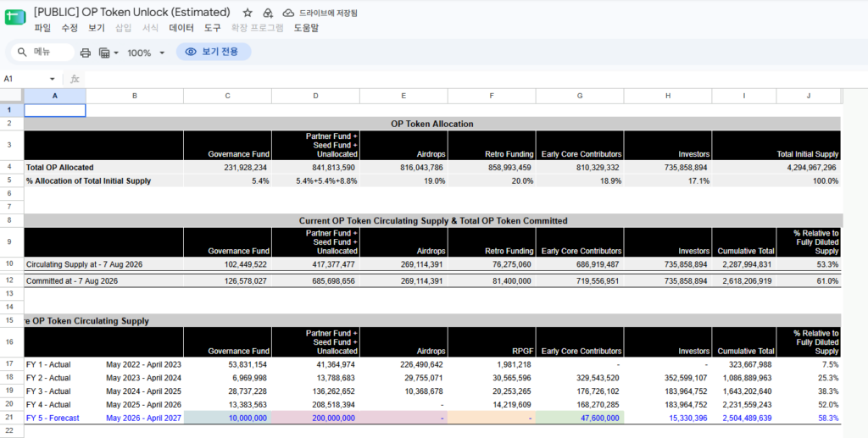Click the 208,518,394 FY 4 cell
This screenshot has width=868, height=438.
315,404
